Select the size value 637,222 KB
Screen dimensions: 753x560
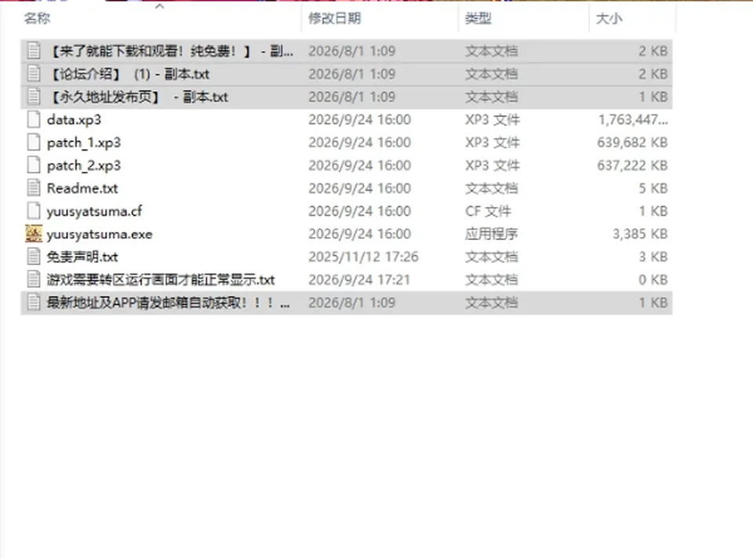(x=632, y=165)
